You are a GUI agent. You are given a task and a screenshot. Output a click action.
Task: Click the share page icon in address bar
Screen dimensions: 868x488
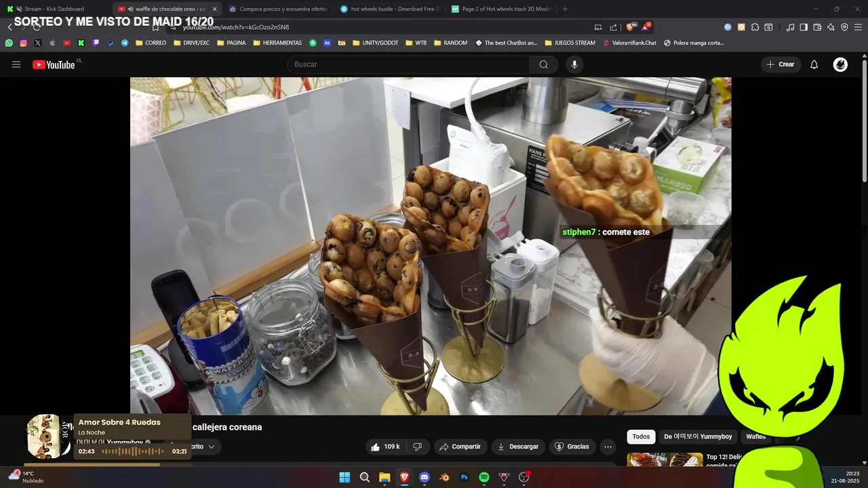click(614, 27)
